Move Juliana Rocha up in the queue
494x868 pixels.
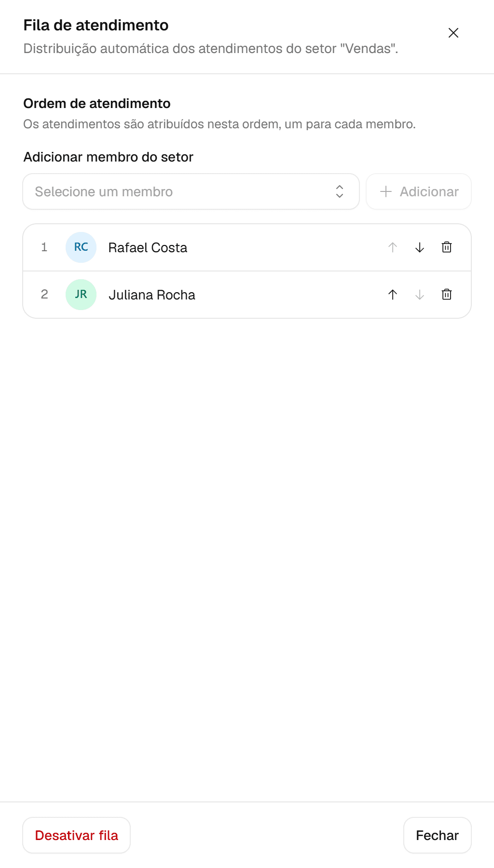[393, 295]
